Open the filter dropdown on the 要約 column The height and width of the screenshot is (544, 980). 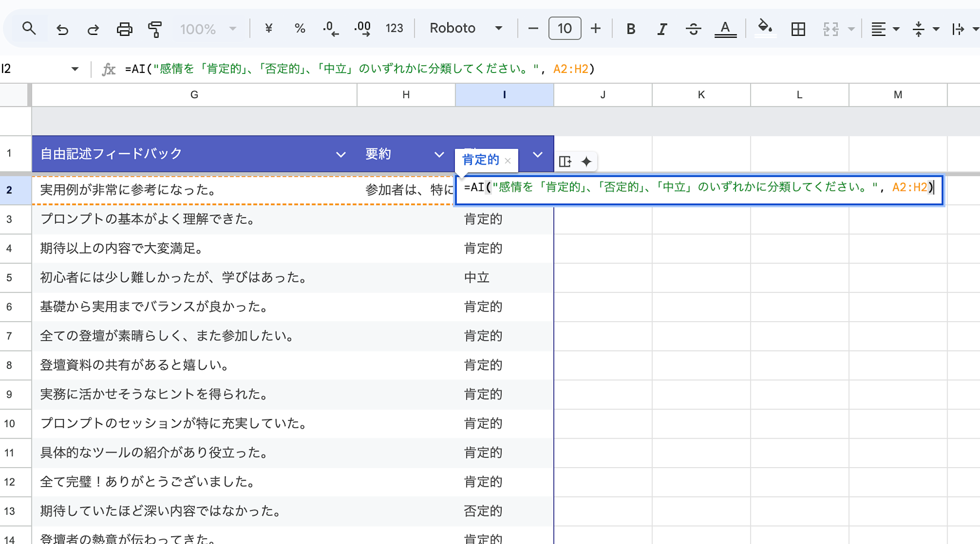point(439,154)
